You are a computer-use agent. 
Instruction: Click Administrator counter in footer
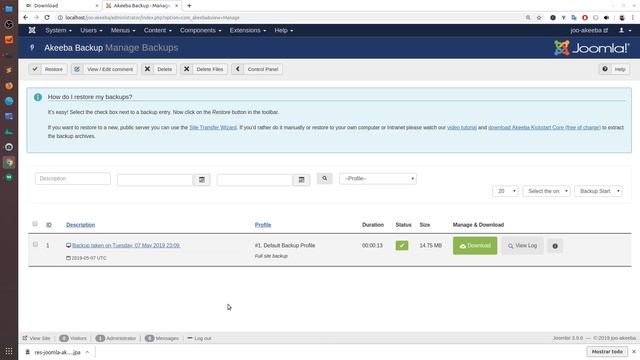point(116,338)
